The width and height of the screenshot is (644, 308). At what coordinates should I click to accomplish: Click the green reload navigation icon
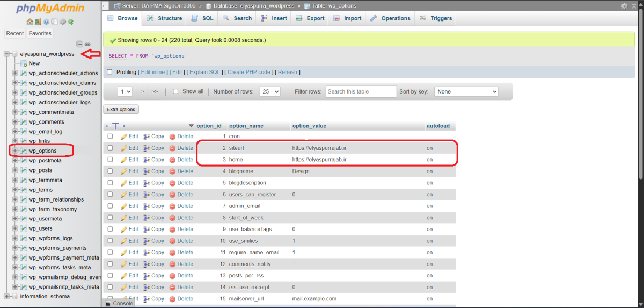coord(71,22)
